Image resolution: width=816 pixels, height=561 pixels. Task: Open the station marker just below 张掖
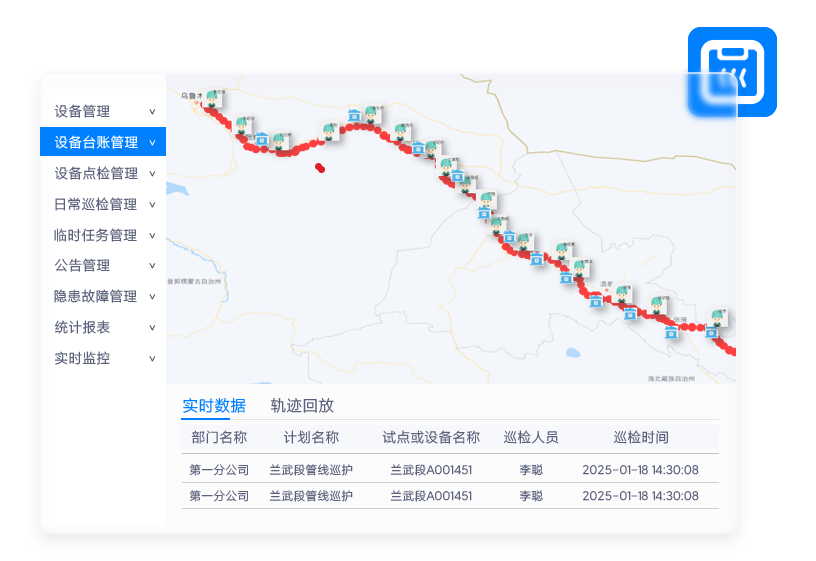(671, 333)
